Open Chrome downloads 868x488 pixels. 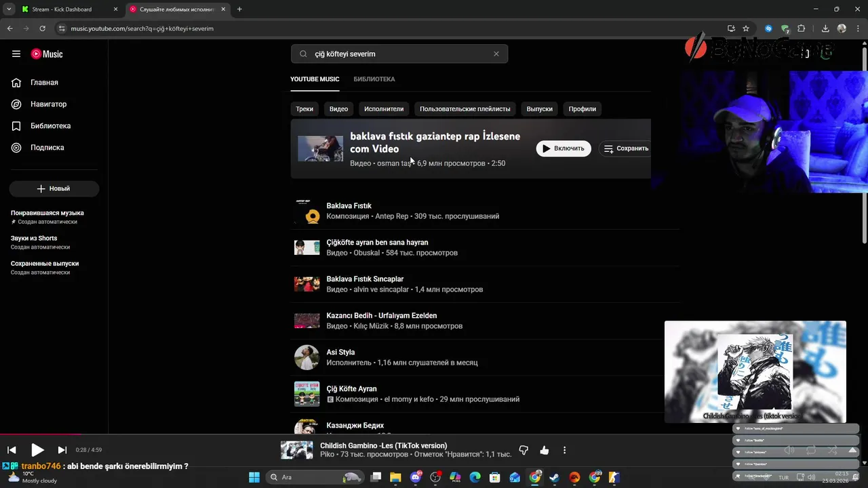pos(825,28)
